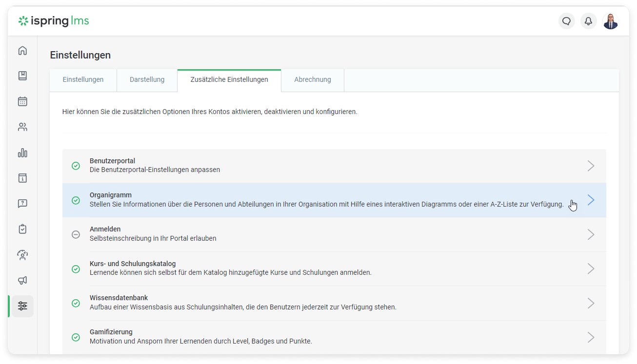This screenshot has width=637, height=364.
Task: Open the chat message bubble icon
Action: click(x=566, y=21)
